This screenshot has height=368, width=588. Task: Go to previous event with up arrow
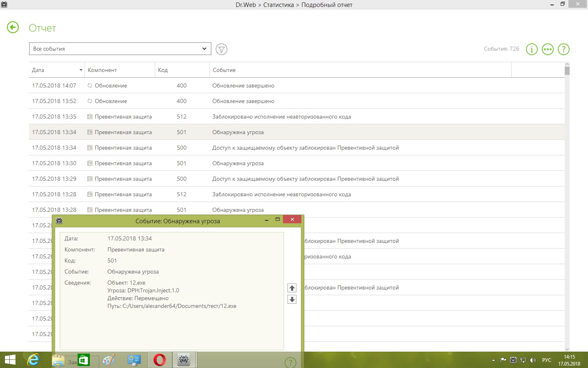[292, 288]
